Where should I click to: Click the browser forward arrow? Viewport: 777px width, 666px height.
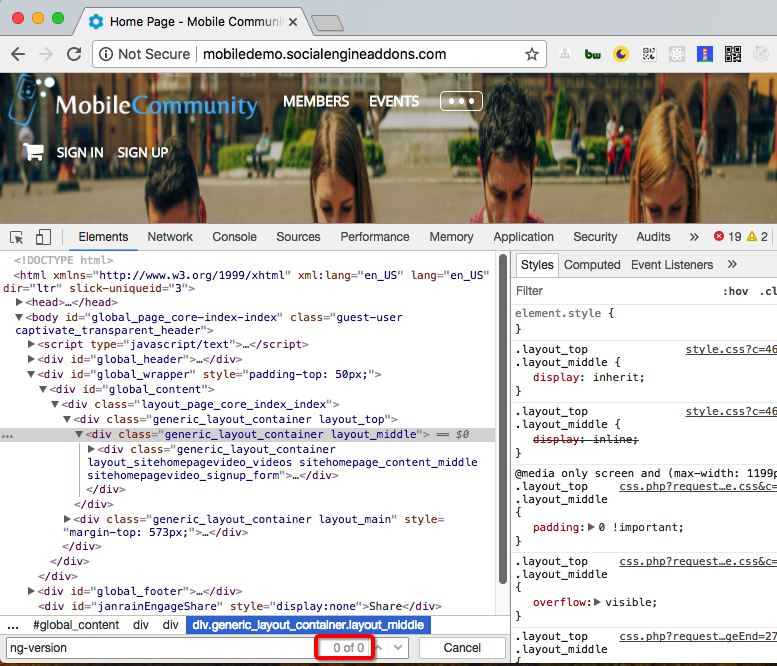click(46, 54)
